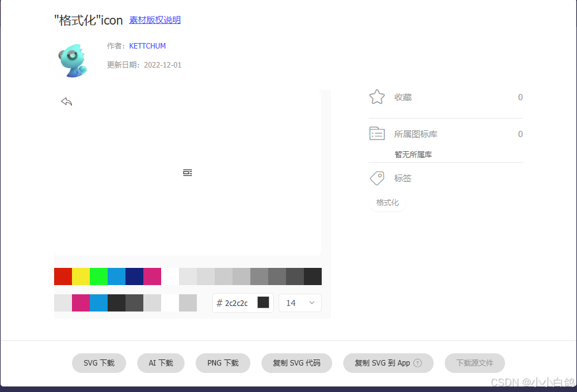
Task: Select the 格式化 tag chip
Action: 388,202
